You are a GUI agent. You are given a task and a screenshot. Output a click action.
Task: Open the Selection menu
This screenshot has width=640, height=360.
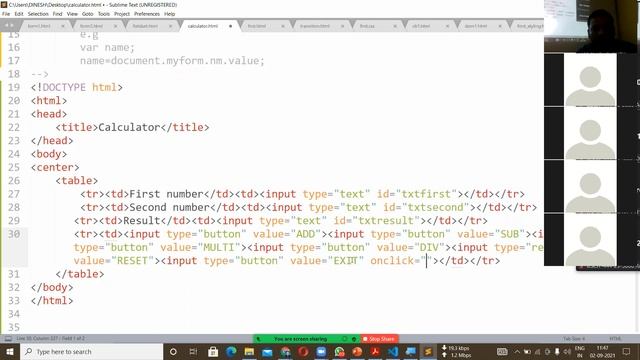pyautogui.click(x=38, y=14)
